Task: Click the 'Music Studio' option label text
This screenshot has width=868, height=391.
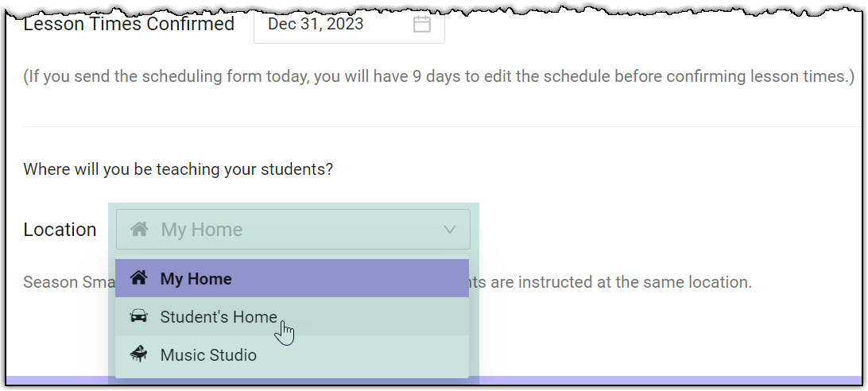Action: [208, 355]
